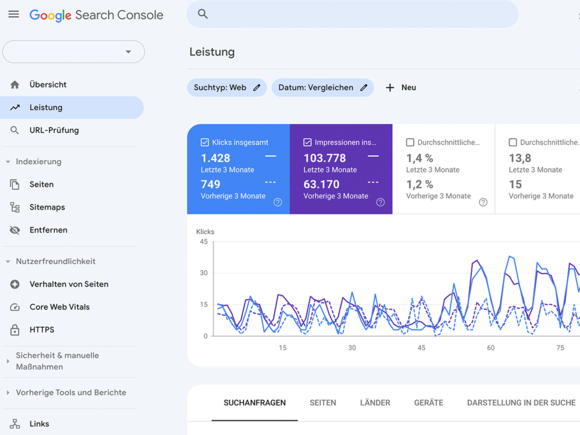Viewport: 580px width, 435px height.
Task: Switch to DARSTELLUNG IN DER SUCHE tab
Action: [521, 403]
